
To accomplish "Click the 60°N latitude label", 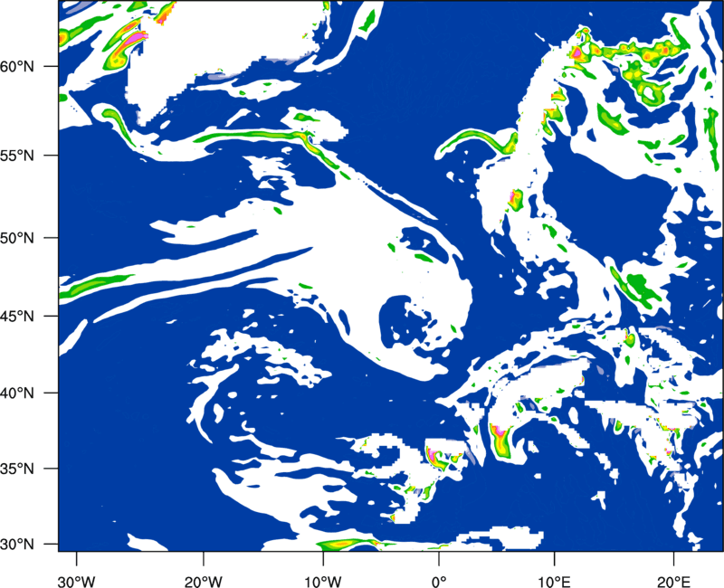I will click(17, 66).
